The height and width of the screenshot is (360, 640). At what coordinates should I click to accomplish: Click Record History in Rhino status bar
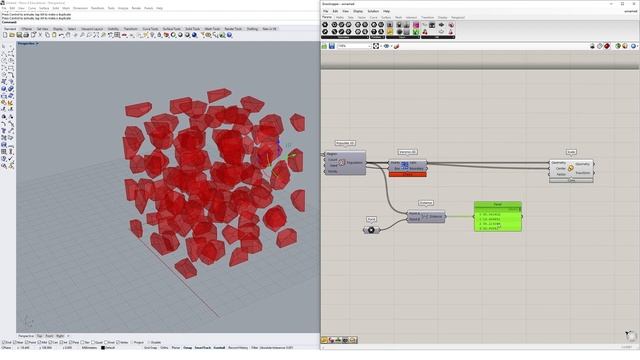pos(238,348)
